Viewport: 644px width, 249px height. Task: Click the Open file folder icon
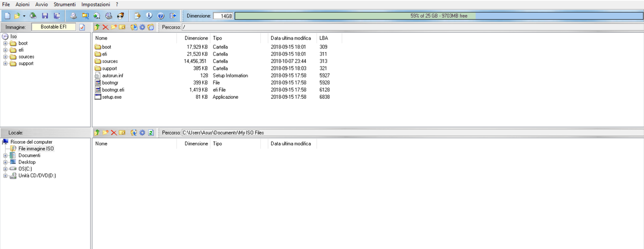click(x=17, y=16)
